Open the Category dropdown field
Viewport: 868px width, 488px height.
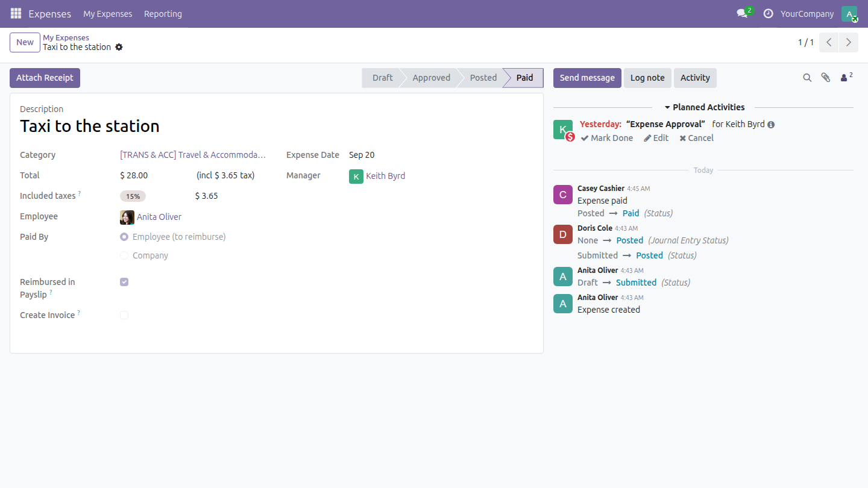point(193,155)
